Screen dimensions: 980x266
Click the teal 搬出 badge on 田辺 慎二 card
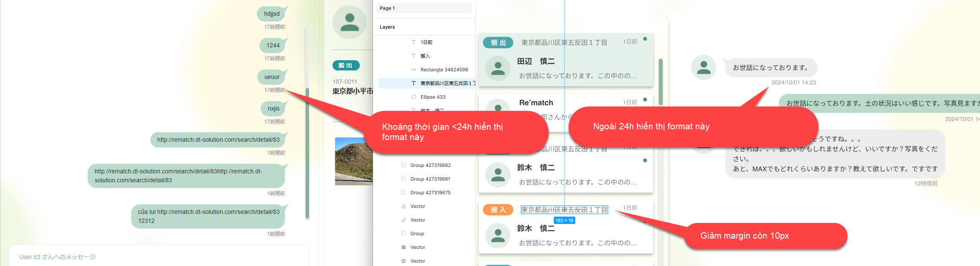point(498,43)
